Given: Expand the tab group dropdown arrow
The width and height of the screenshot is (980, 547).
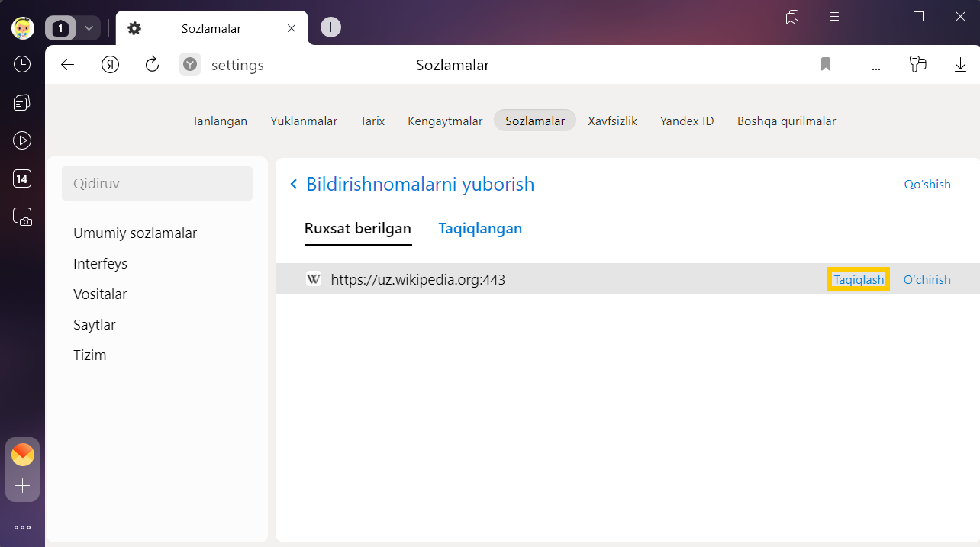Looking at the screenshot, I should 89,28.
